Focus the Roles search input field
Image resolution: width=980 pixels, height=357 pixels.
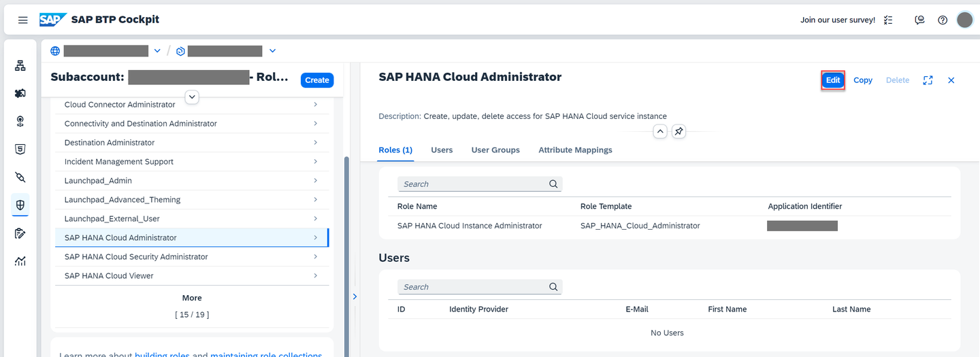(x=480, y=184)
